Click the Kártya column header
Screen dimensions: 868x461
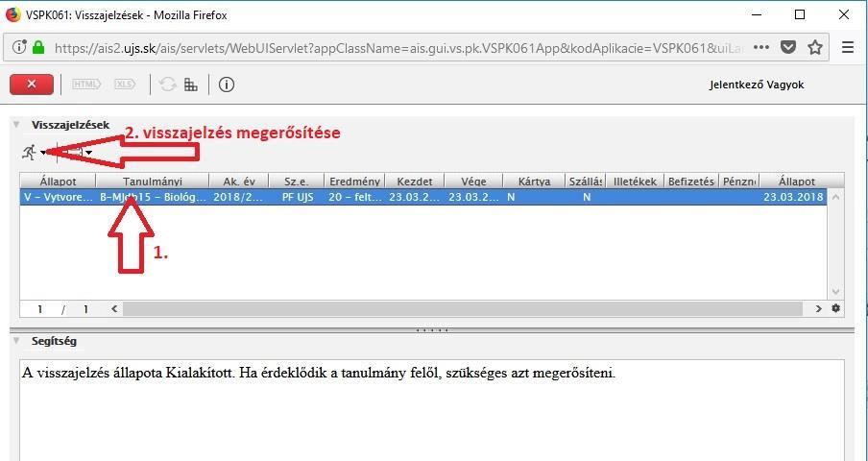(x=534, y=181)
